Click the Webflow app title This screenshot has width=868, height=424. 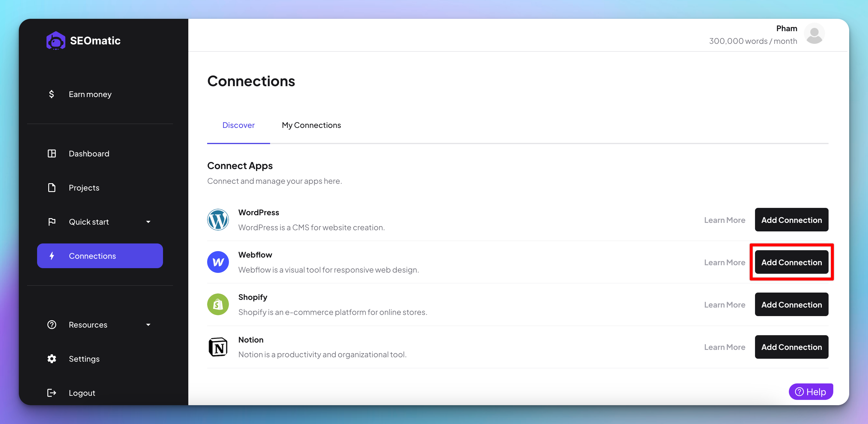click(255, 255)
